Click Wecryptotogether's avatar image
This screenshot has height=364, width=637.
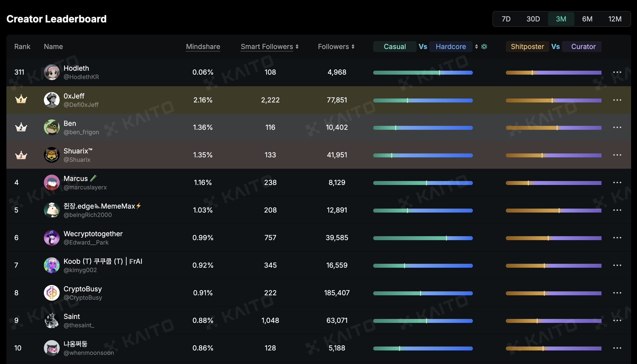(x=52, y=238)
